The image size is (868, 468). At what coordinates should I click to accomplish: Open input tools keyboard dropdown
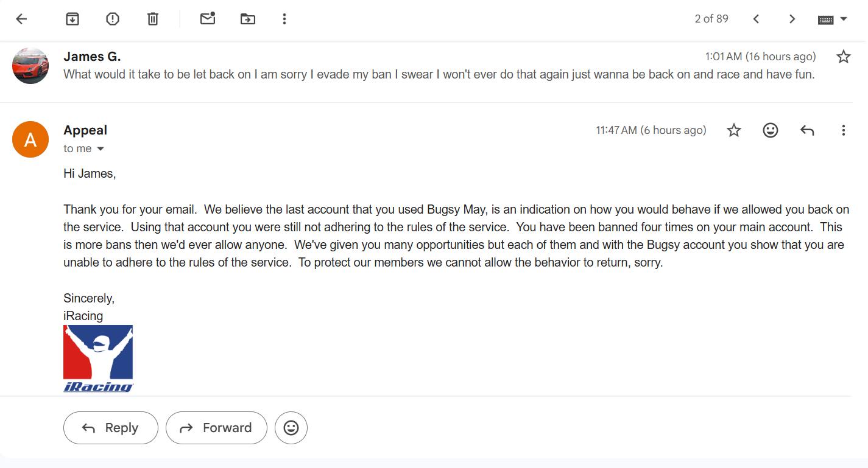[x=832, y=19]
